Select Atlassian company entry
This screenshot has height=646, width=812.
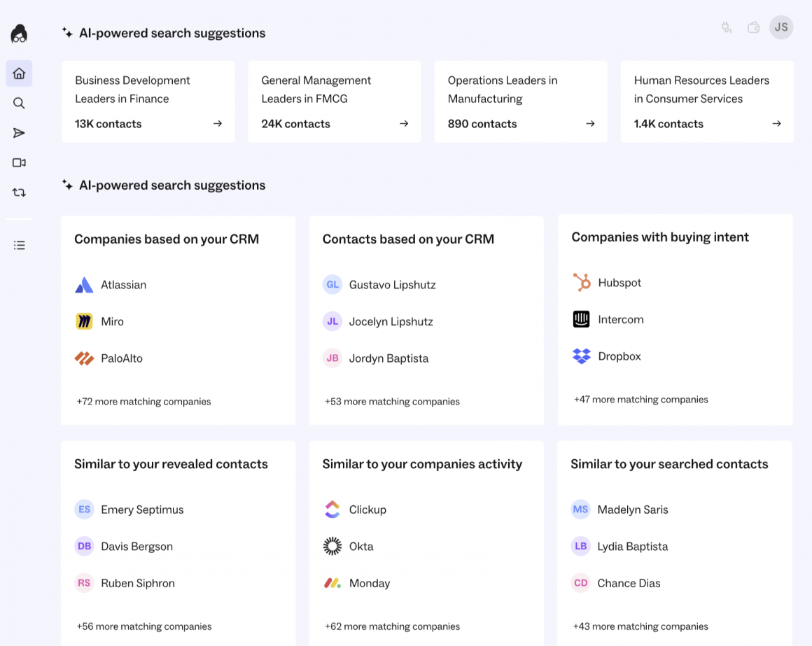(x=123, y=285)
